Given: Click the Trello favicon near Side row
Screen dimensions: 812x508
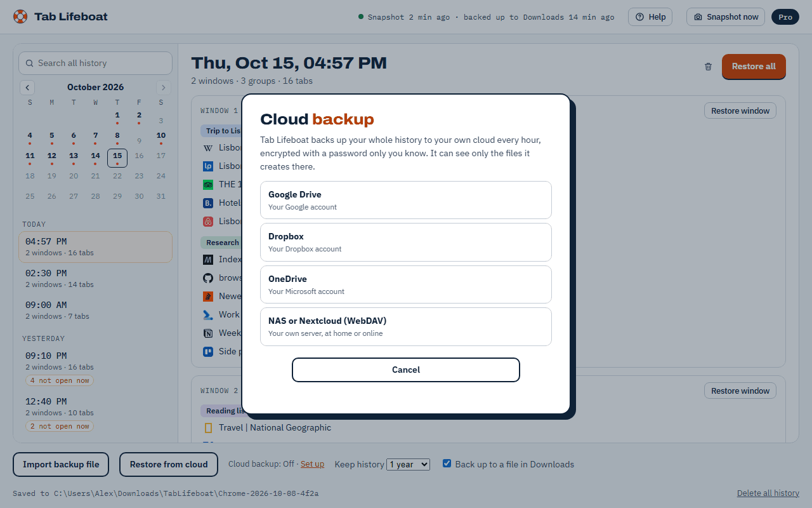Looking at the screenshot, I should coord(207,351).
